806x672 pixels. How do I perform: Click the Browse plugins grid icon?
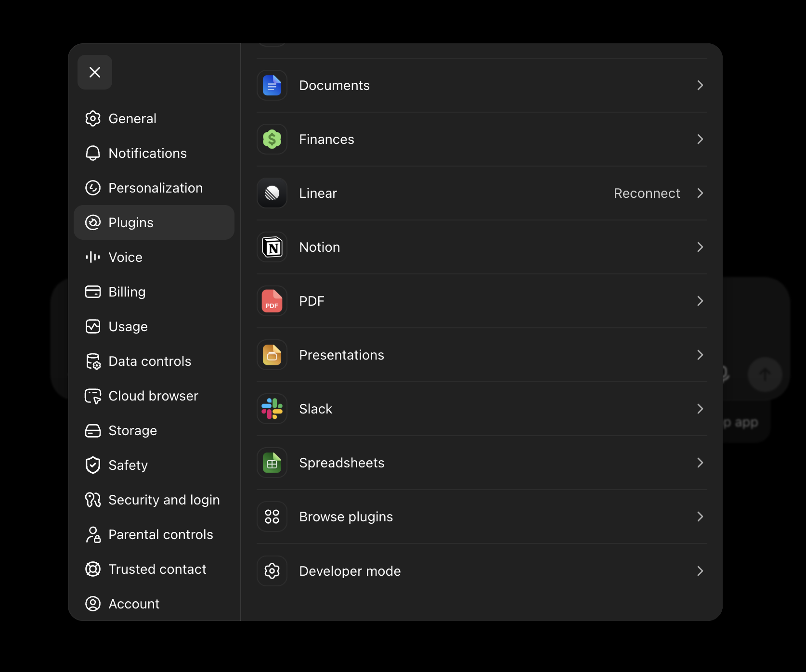[x=272, y=517]
